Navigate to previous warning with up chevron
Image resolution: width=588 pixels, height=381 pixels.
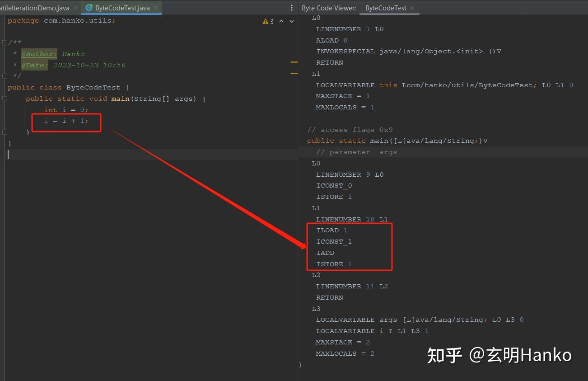[281, 21]
